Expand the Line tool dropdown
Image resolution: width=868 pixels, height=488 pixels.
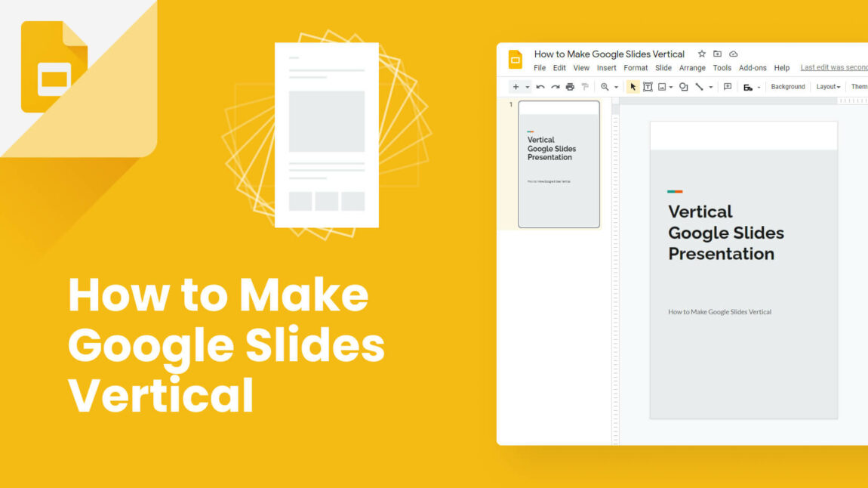pos(709,86)
